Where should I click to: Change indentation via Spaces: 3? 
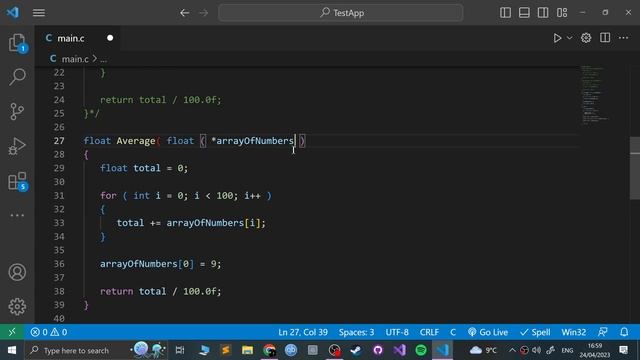tap(356, 332)
